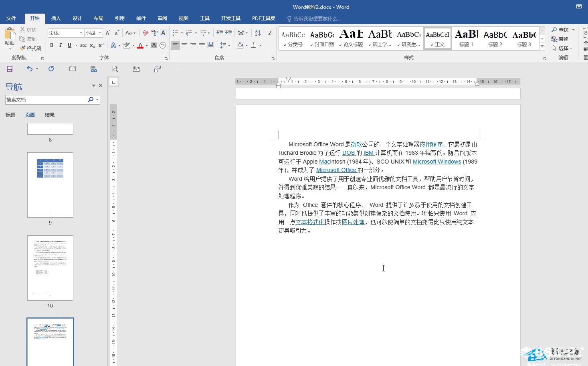The height and width of the screenshot is (366, 588).
Task: Decrease paragraph indent
Action: point(219,33)
